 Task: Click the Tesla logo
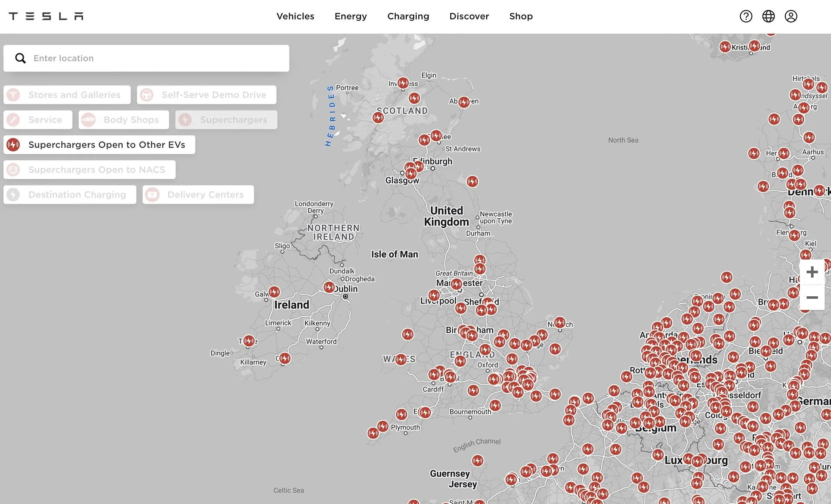click(x=46, y=16)
